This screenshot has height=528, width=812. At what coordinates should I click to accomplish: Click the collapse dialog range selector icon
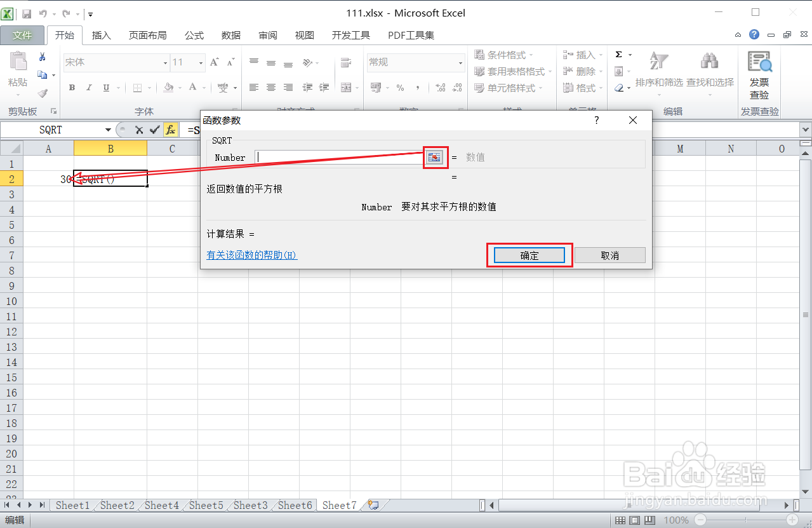click(435, 157)
